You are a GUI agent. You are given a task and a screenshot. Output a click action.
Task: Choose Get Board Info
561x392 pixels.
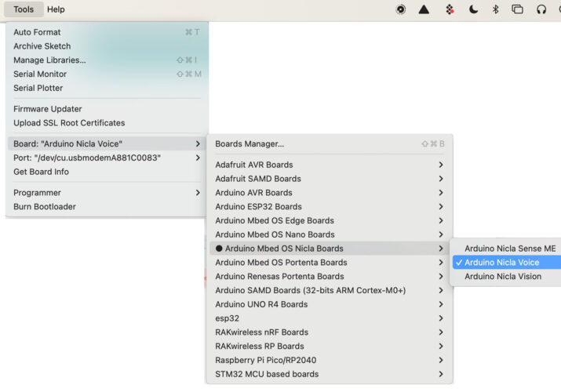41,172
